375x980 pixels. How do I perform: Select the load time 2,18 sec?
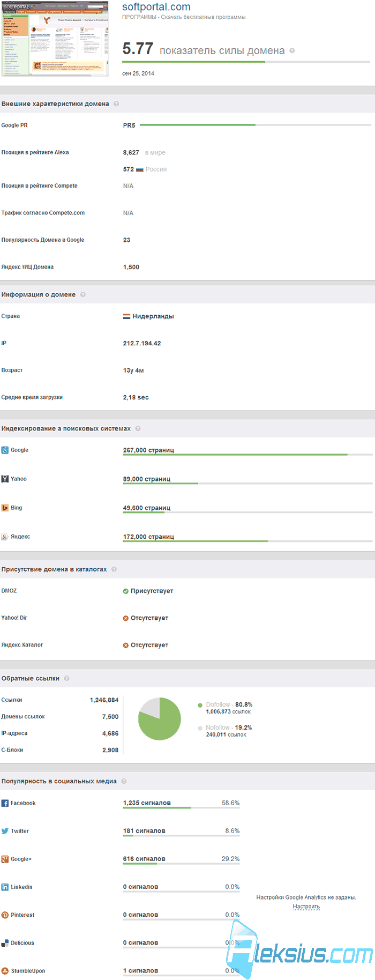click(136, 398)
